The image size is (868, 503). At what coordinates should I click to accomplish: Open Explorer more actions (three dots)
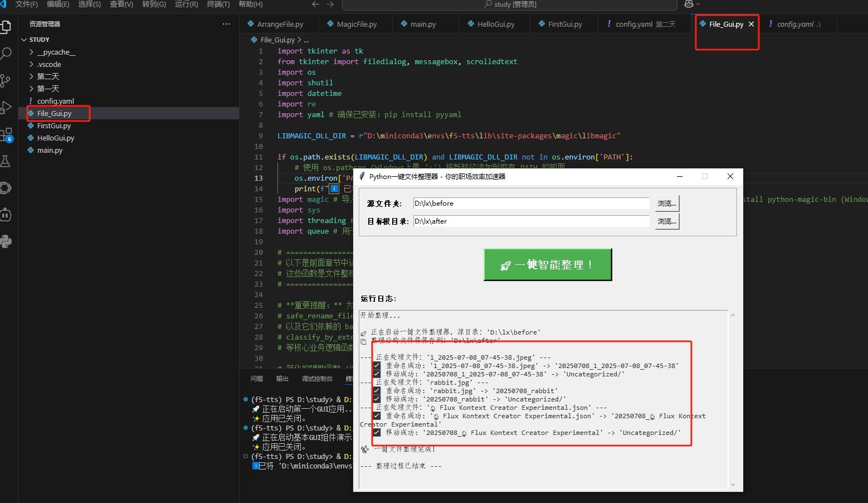coord(226,24)
